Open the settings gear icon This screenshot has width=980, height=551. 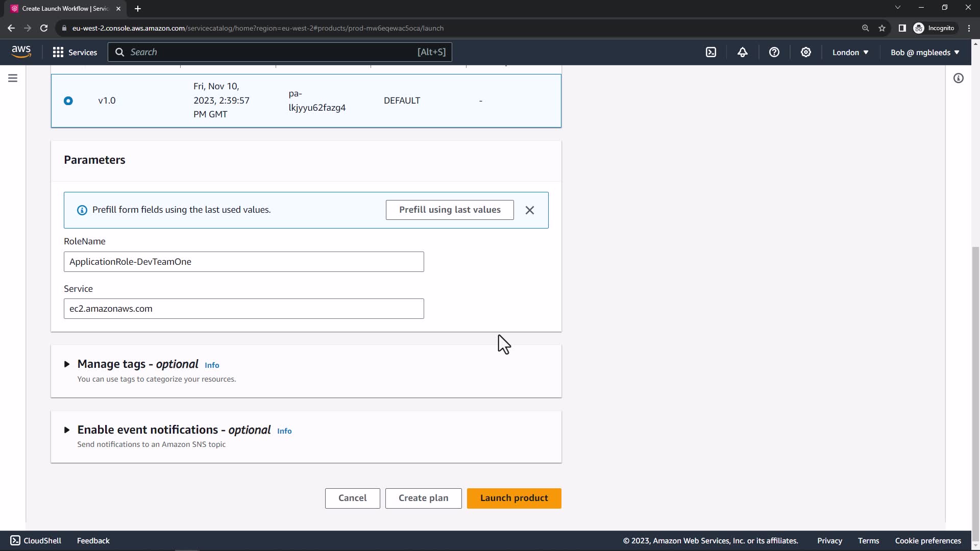coord(806,52)
